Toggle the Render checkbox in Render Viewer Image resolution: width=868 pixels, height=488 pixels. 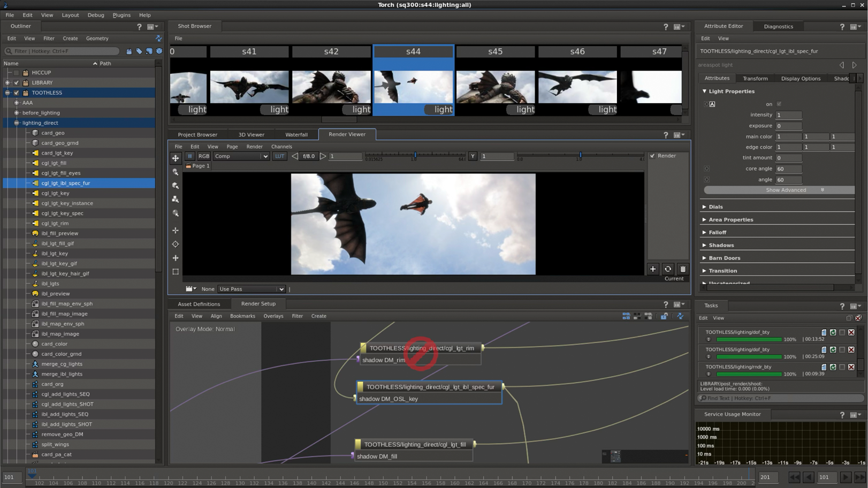pyautogui.click(x=652, y=156)
